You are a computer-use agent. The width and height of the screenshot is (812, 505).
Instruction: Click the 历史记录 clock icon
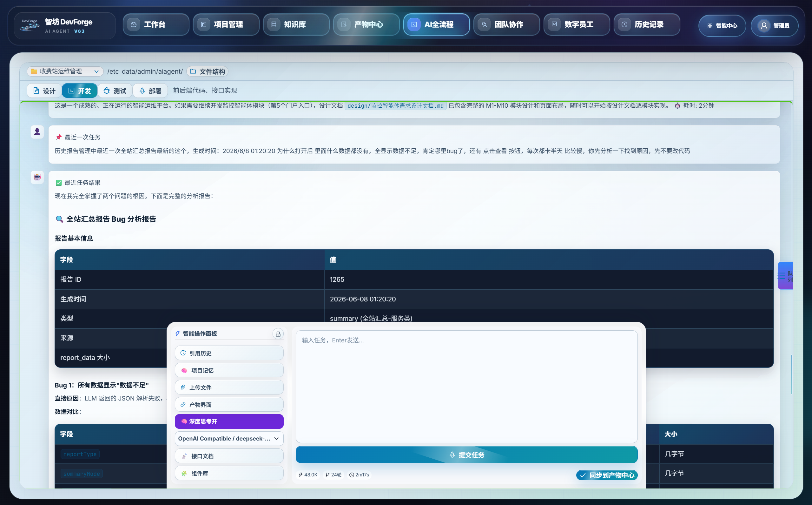pos(624,24)
